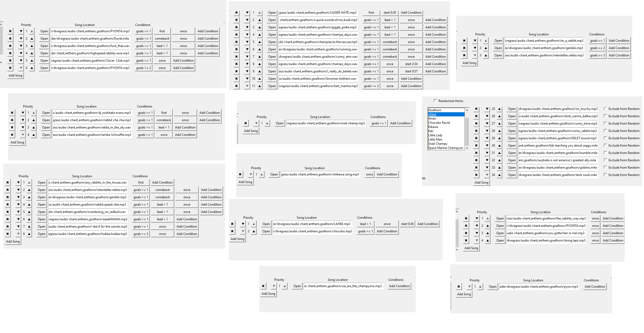Remove the hubba.hubba.mp3 row

[x=8, y=234]
